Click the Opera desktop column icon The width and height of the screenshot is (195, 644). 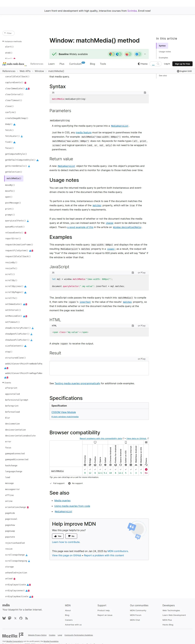tap(100, 465)
